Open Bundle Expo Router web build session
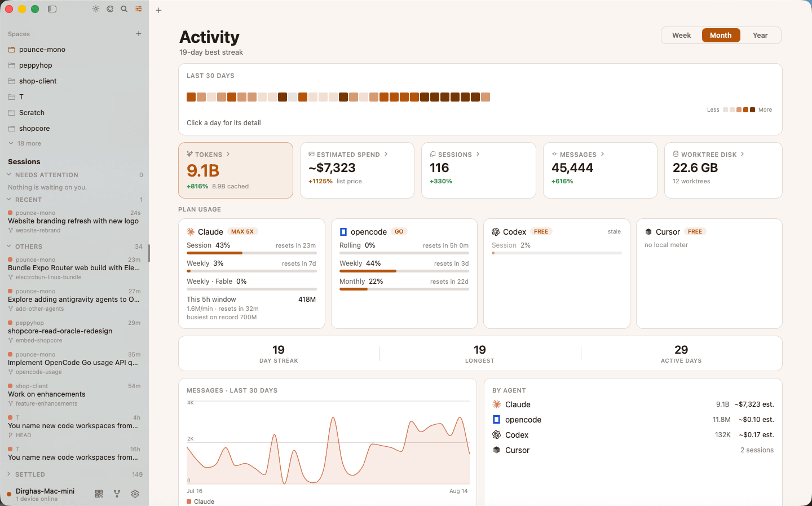This screenshot has width=812, height=506. point(74,268)
